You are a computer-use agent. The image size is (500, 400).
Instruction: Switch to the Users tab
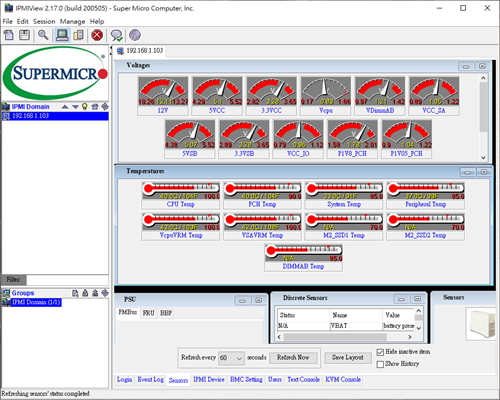[275, 380]
